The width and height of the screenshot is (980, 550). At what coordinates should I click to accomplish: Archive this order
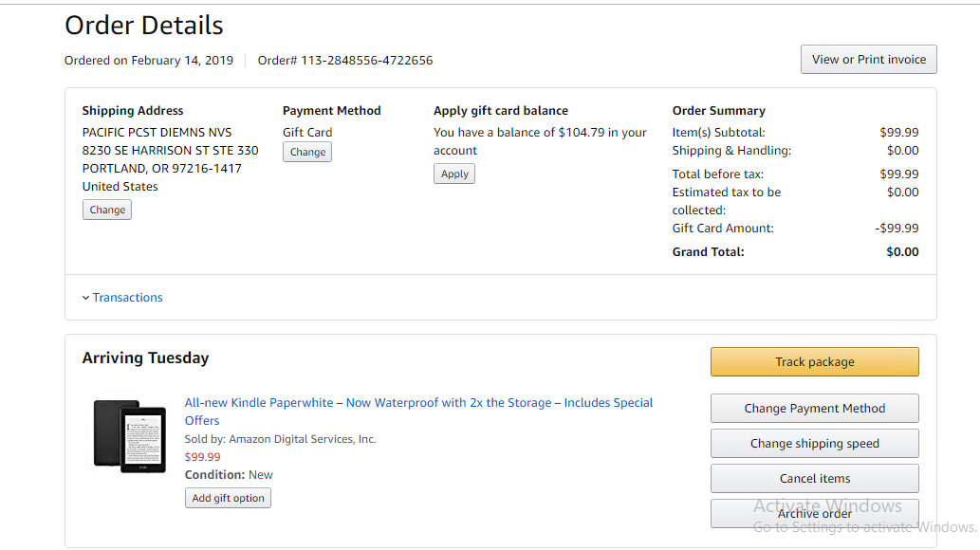[x=814, y=514]
